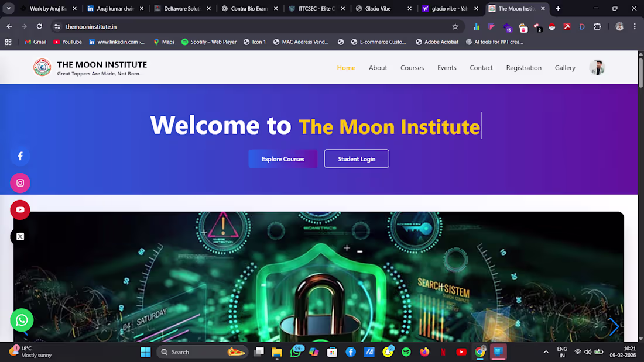644x362 pixels.
Task: Bookmark this page with the star icon
Action: 455,27
